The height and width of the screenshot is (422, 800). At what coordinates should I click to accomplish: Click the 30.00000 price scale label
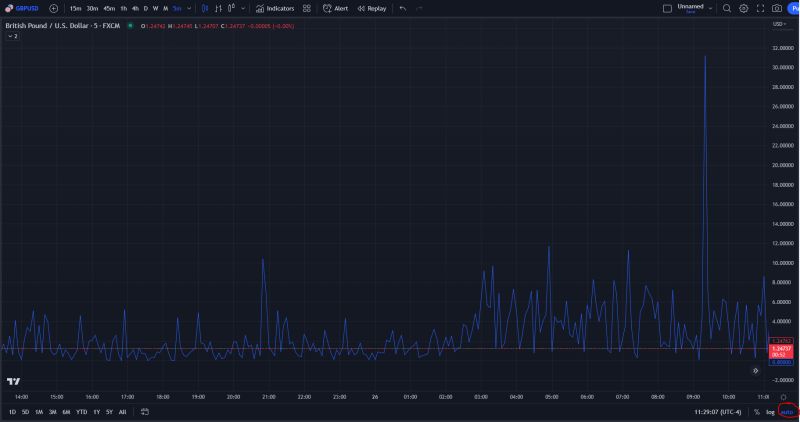783,67
